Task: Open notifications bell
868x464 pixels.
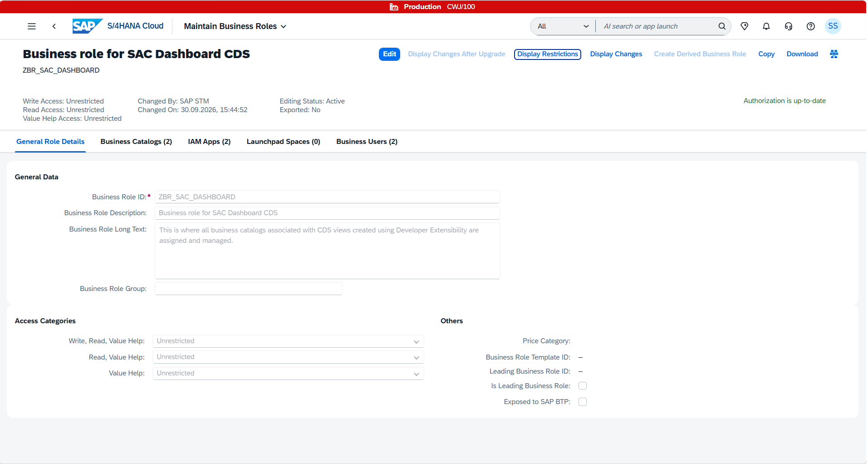Action: (x=766, y=26)
